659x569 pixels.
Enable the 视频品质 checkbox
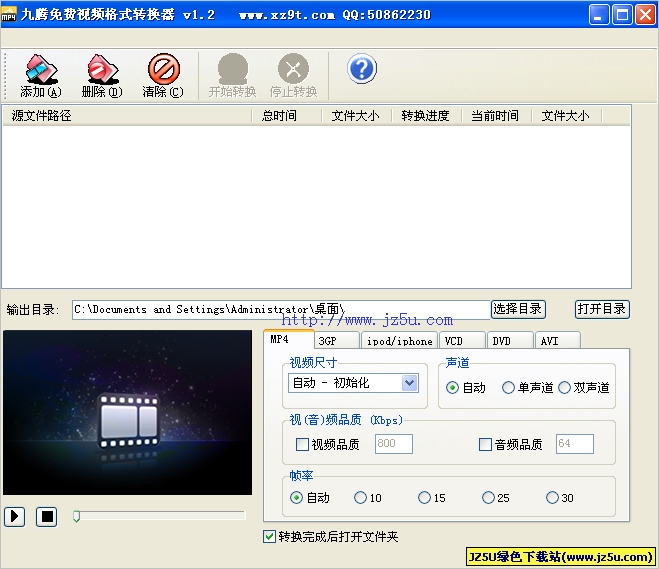pyautogui.click(x=302, y=444)
